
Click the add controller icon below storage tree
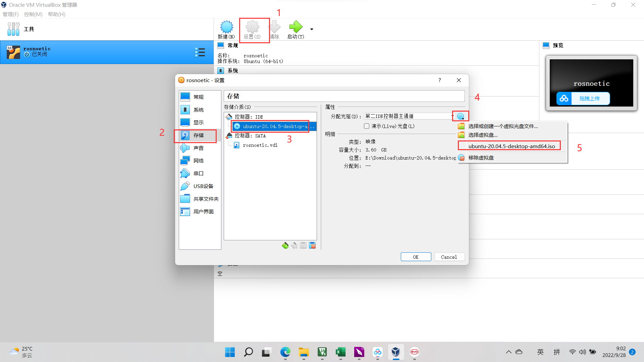pyautogui.click(x=285, y=246)
